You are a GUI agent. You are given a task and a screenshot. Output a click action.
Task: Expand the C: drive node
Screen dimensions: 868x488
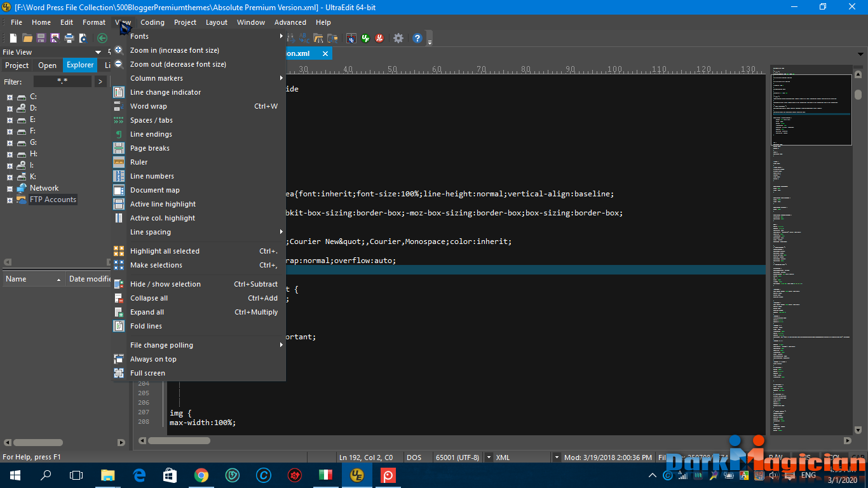point(10,97)
